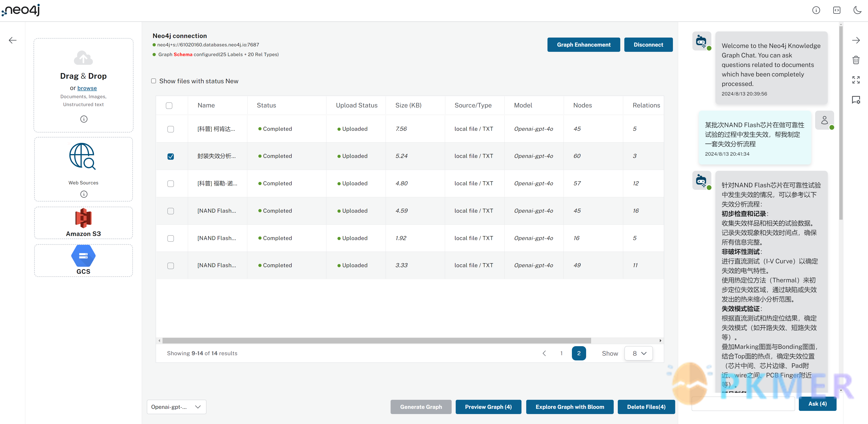The width and height of the screenshot is (868, 424).
Task: Toggle Show files with status New
Action: tap(153, 81)
